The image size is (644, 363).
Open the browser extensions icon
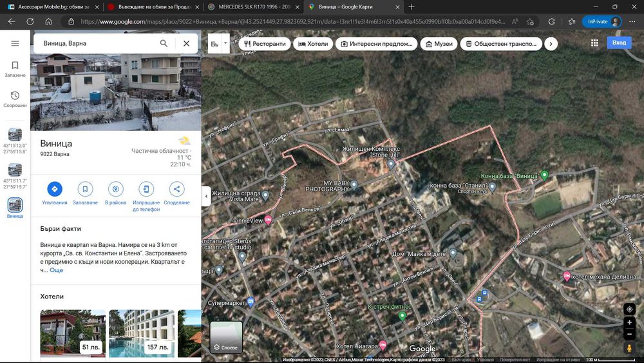point(552,21)
